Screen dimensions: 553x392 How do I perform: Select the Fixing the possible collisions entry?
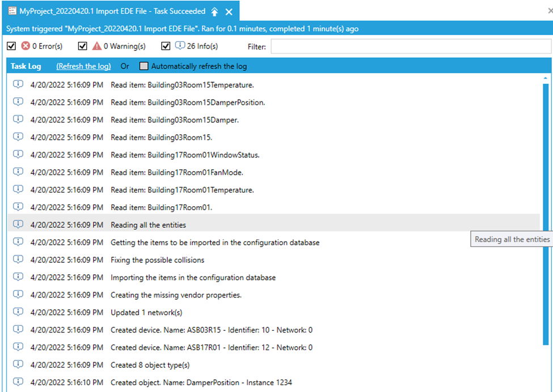tap(157, 260)
